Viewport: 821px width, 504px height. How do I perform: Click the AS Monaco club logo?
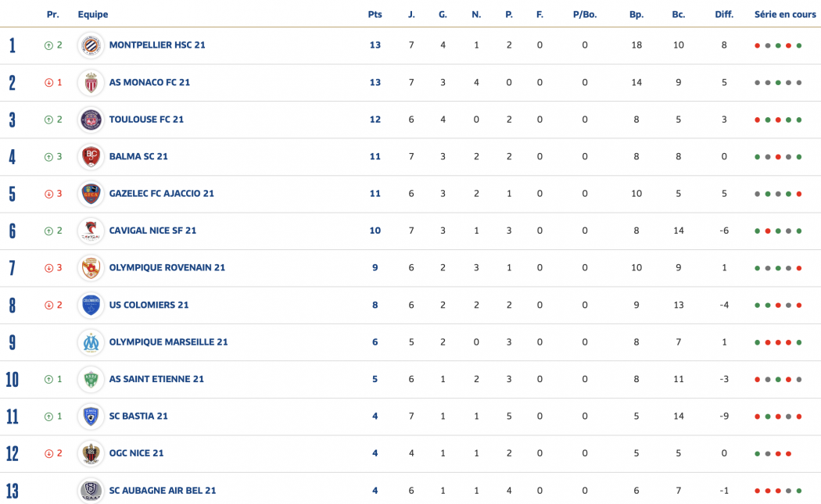click(x=91, y=82)
